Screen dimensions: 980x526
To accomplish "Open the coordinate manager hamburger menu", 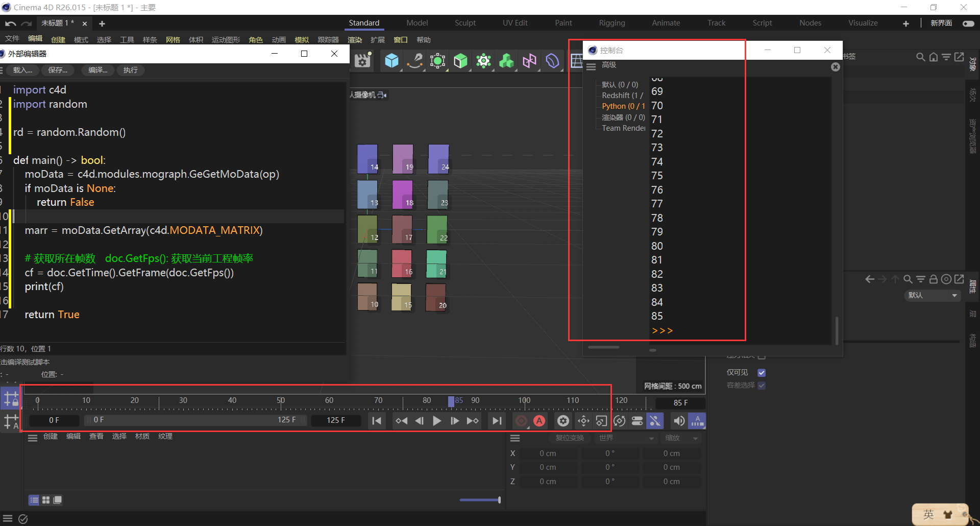I will tap(515, 438).
